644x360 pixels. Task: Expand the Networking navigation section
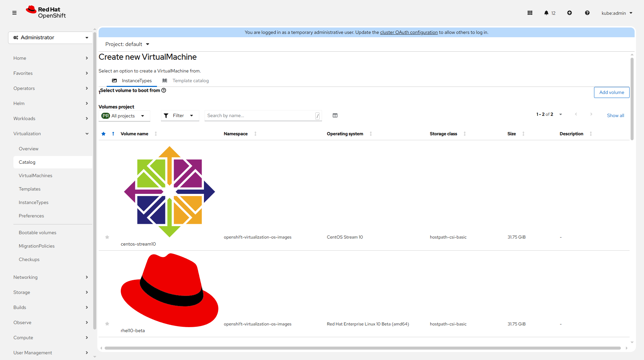[50, 277]
